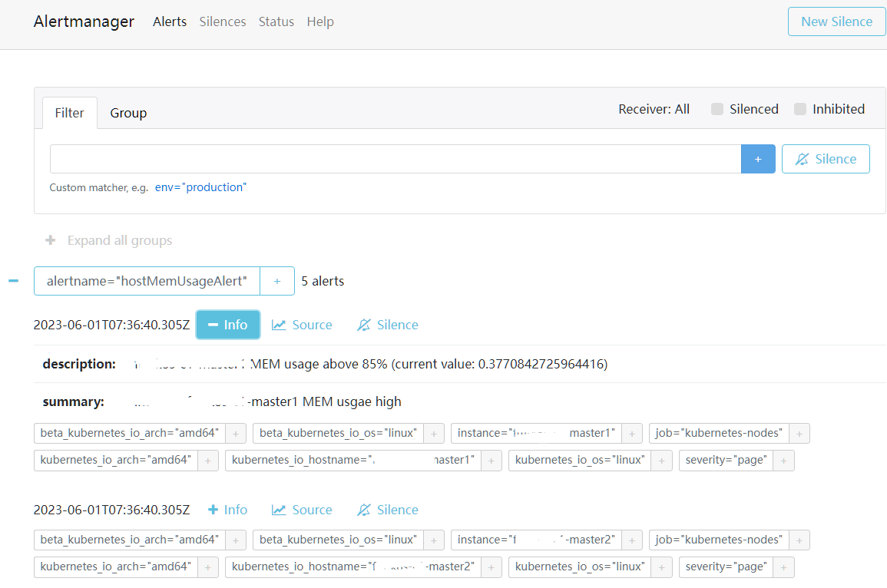The height and width of the screenshot is (588, 887).
Task: Open Source chart for first alert
Action: point(302,325)
